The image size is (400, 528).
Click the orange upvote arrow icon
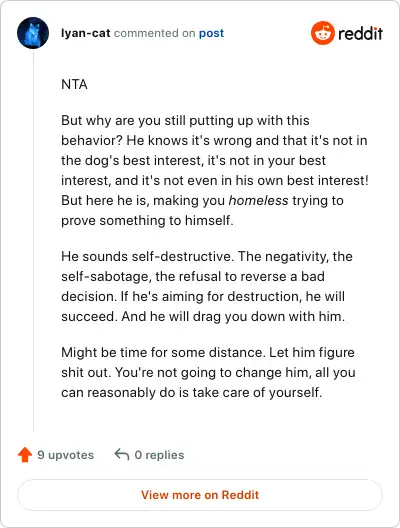pos(25,455)
